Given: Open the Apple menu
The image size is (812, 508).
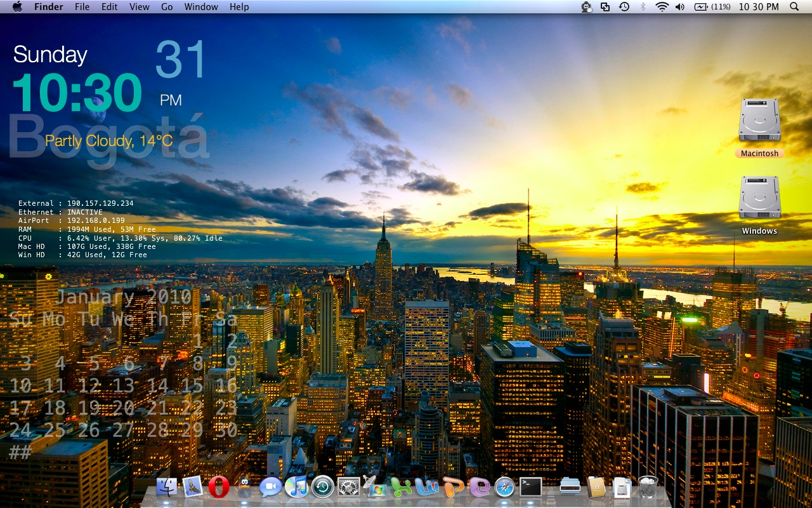Looking at the screenshot, I should coord(17,6).
